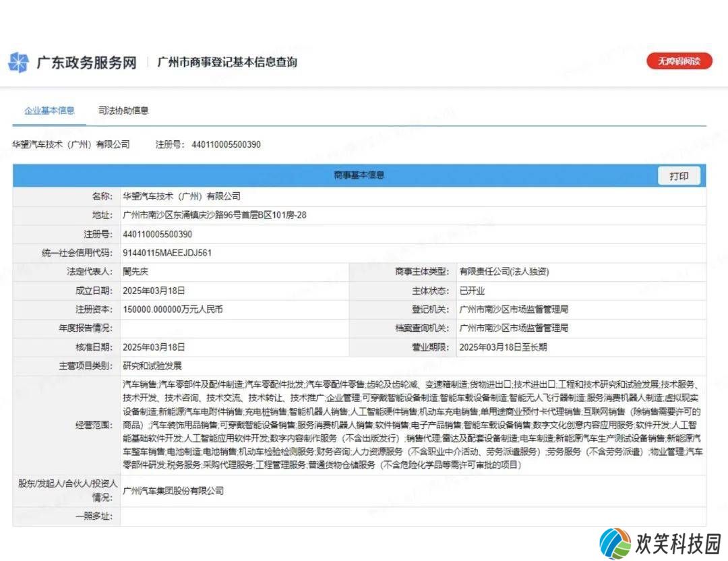Click the 经营范围 business scope paragraph
This screenshot has width=728, height=561.
click(413, 425)
